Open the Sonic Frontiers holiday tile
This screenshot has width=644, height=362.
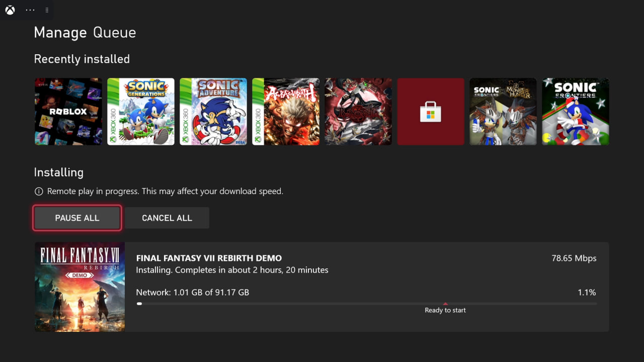click(x=576, y=112)
